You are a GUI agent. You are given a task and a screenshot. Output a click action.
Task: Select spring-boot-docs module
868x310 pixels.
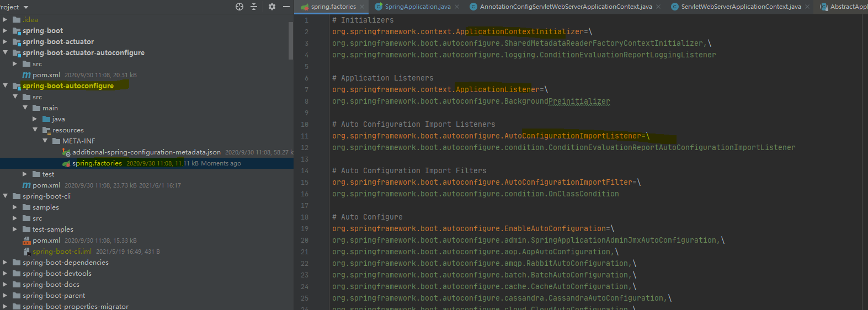pos(51,285)
